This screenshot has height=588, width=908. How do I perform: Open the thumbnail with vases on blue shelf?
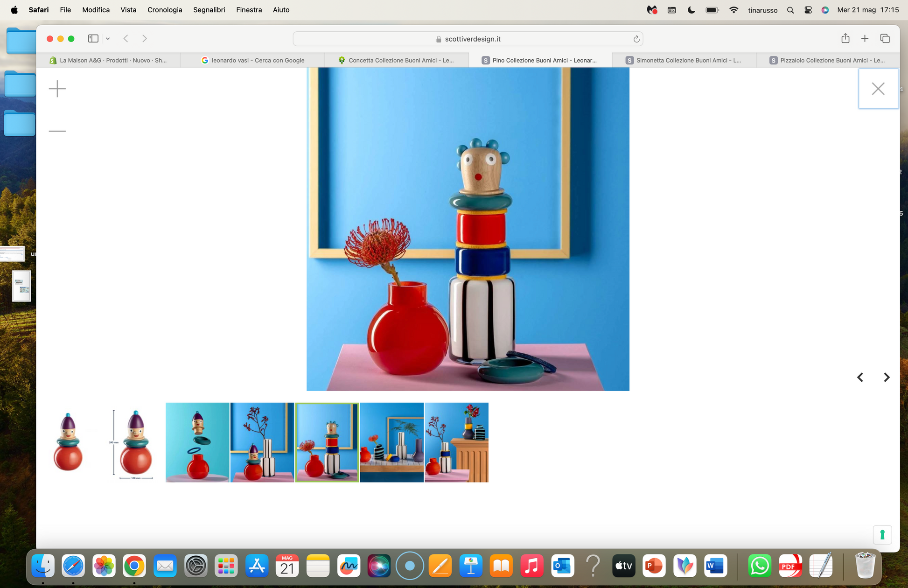pyautogui.click(x=392, y=442)
